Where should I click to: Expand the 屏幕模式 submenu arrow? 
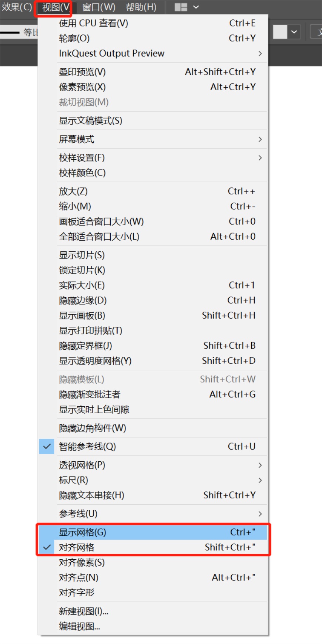(260, 139)
